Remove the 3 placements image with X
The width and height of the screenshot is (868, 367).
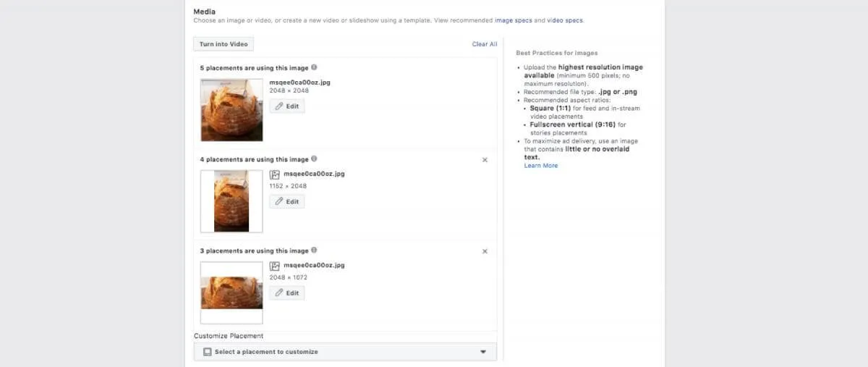[485, 251]
